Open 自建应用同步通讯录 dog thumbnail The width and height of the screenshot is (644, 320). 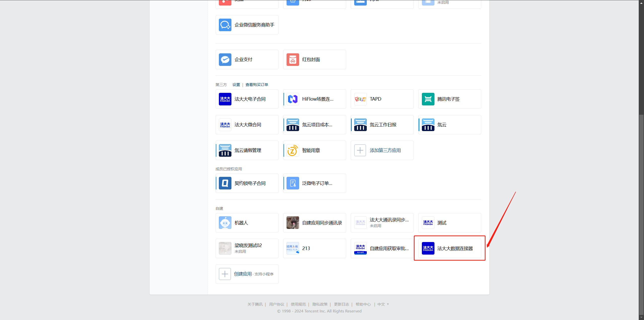pos(293,223)
